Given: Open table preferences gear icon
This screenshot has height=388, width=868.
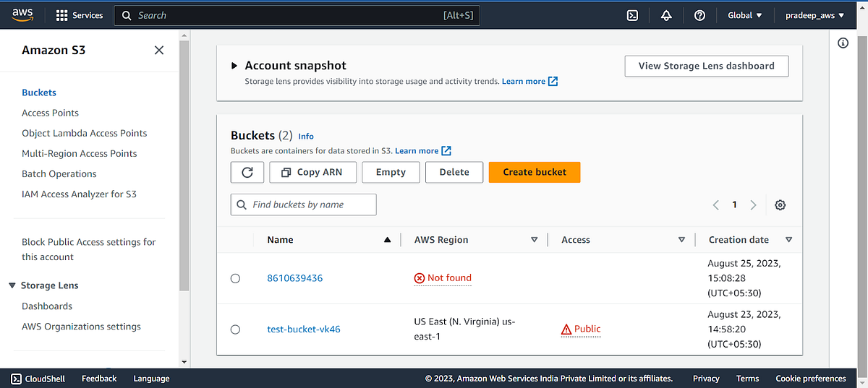Looking at the screenshot, I should [x=780, y=204].
